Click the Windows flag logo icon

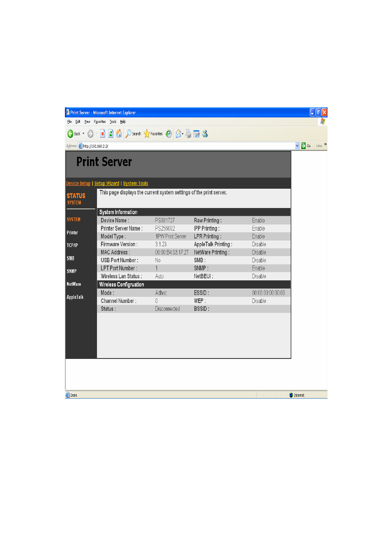323,121
